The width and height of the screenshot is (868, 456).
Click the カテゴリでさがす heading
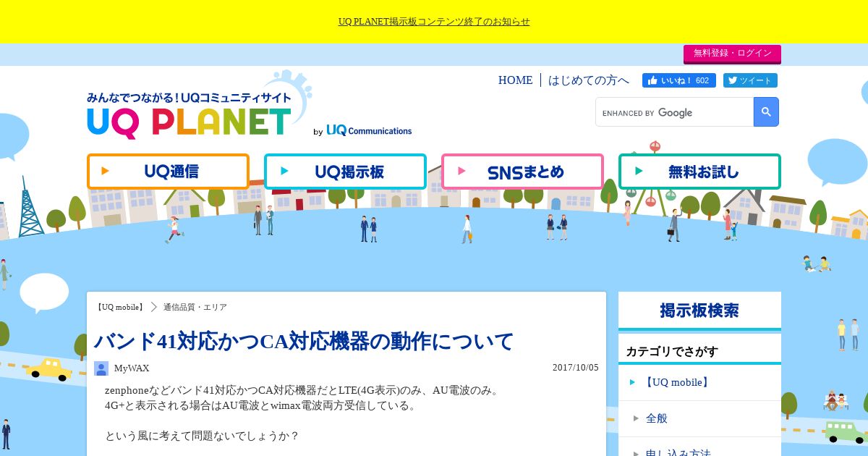[x=672, y=352]
